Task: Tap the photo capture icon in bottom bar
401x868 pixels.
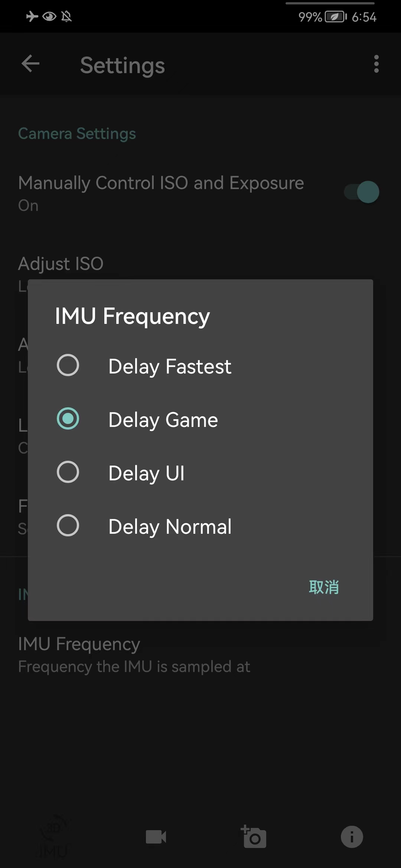Action: point(254,836)
